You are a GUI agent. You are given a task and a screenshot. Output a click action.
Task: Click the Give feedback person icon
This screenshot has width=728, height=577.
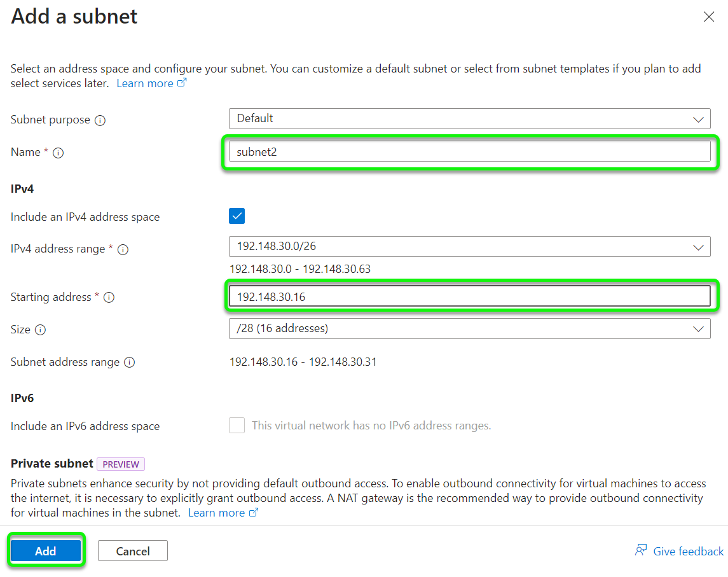coord(640,551)
